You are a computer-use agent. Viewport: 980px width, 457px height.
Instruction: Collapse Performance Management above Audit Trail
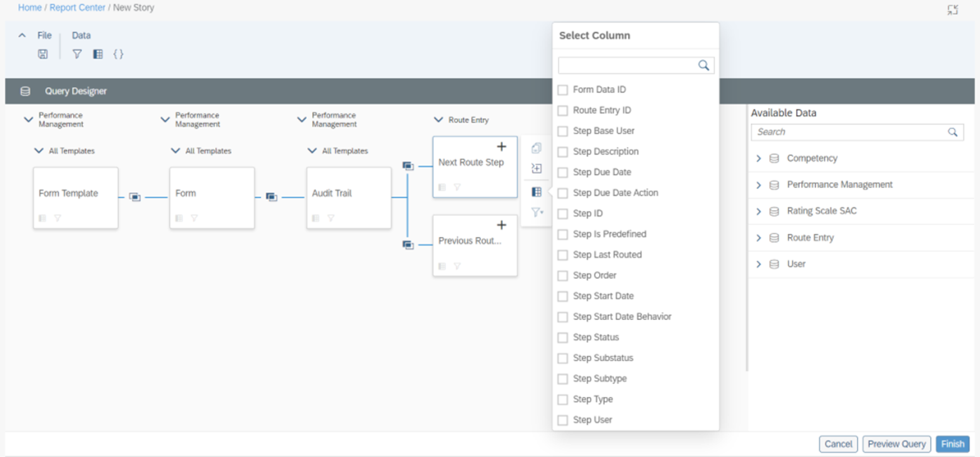tap(301, 119)
